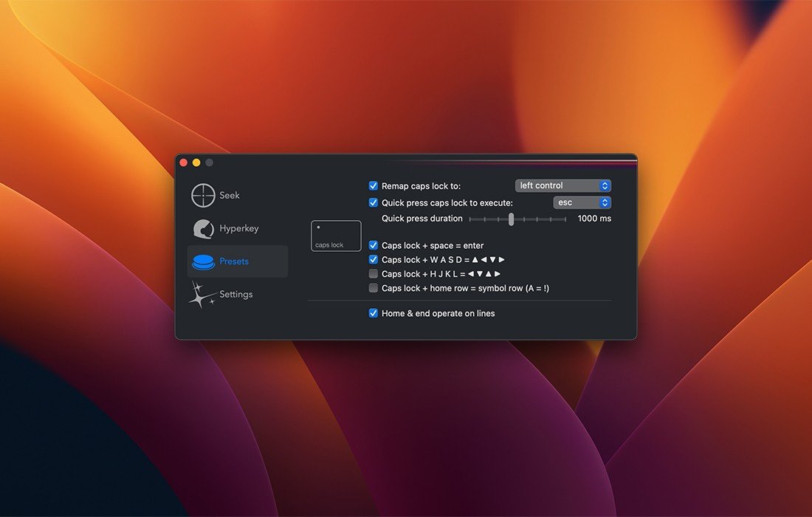
Task: Uncheck Caps lock + space = enter
Action: point(374,245)
